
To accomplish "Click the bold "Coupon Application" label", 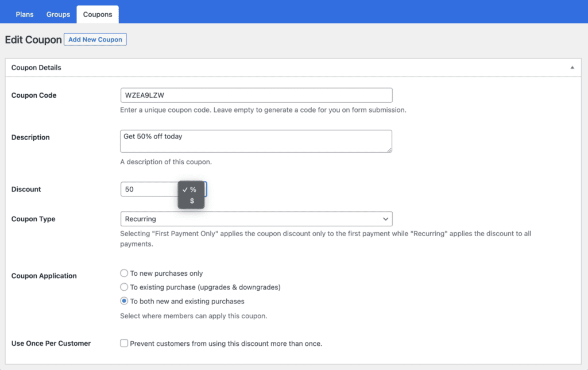I will 44,276.
